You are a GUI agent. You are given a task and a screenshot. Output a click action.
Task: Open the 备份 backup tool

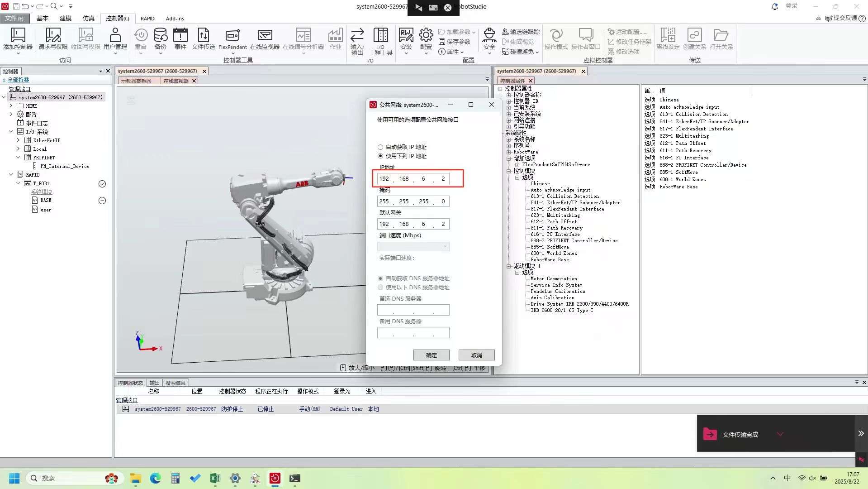coord(161,35)
